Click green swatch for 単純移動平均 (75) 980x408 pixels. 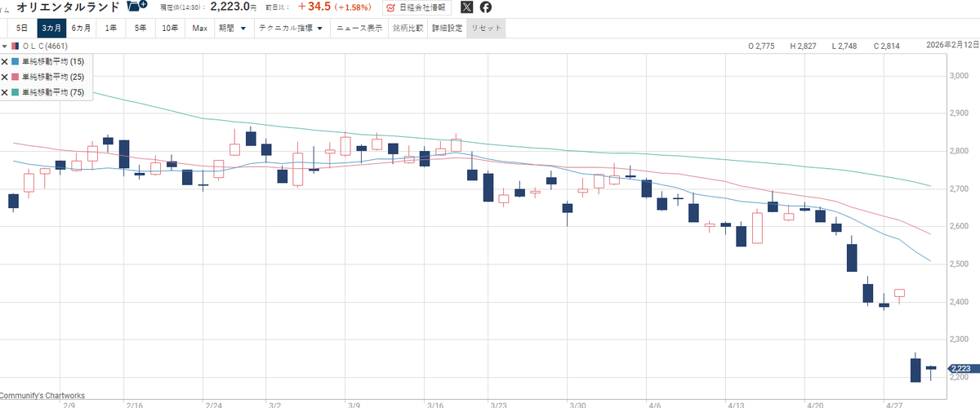coord(16,92)
